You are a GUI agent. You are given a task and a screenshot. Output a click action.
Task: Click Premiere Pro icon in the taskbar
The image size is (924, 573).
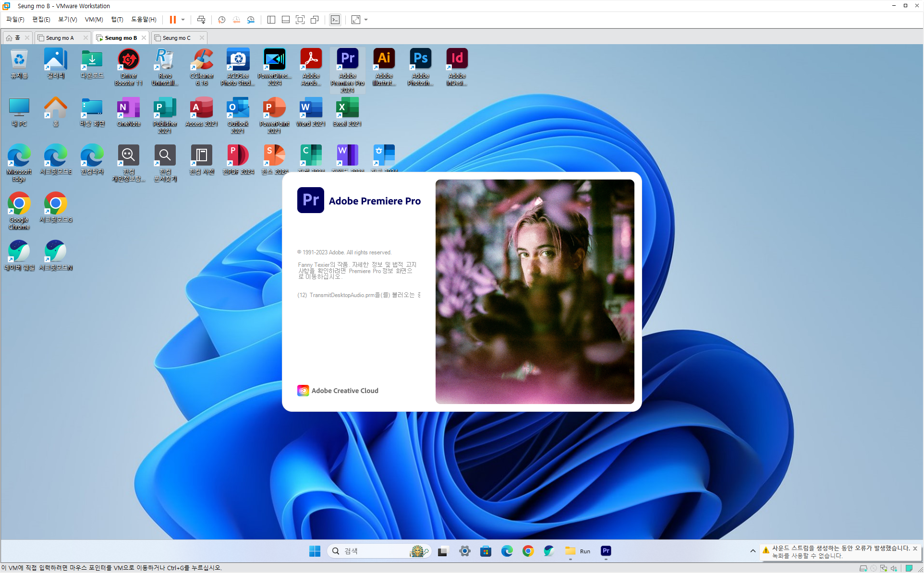coord(606,551)
